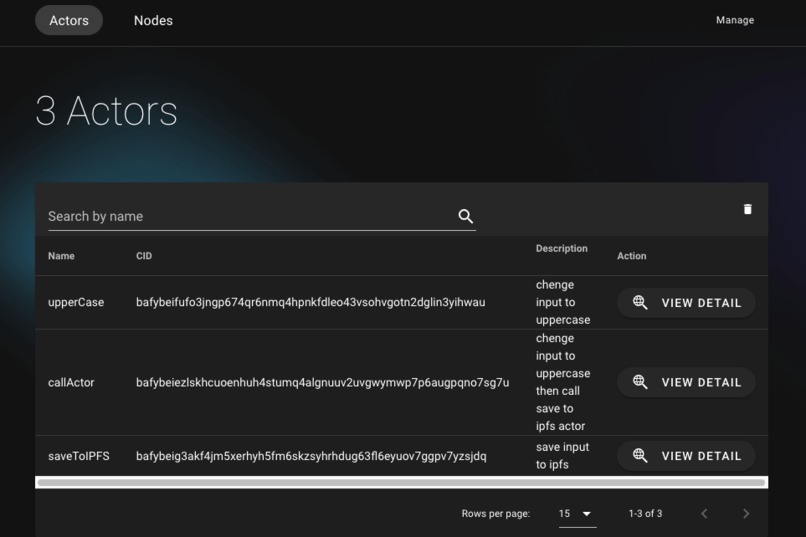The width and height of the screenshot is (806, 537).
Task: Click the Action column header
Action: click(632, 256)
